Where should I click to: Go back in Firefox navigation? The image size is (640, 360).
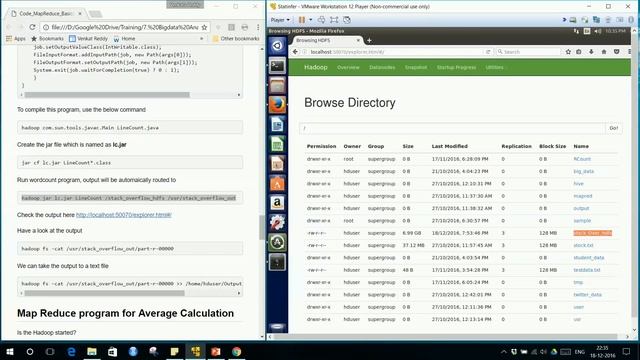[x=296, y=52]
